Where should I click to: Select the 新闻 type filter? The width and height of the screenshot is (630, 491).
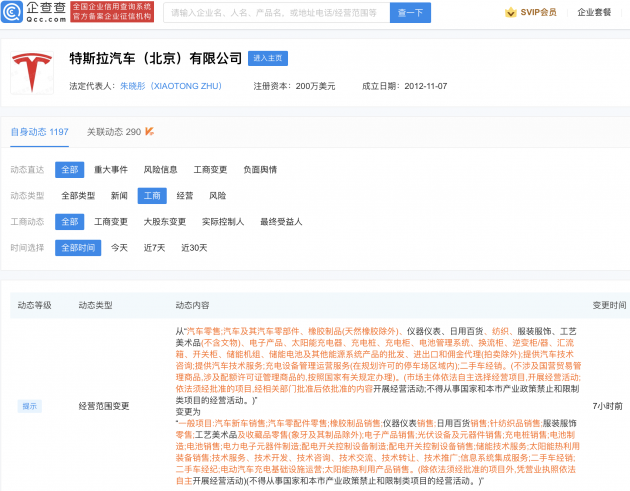119,196
